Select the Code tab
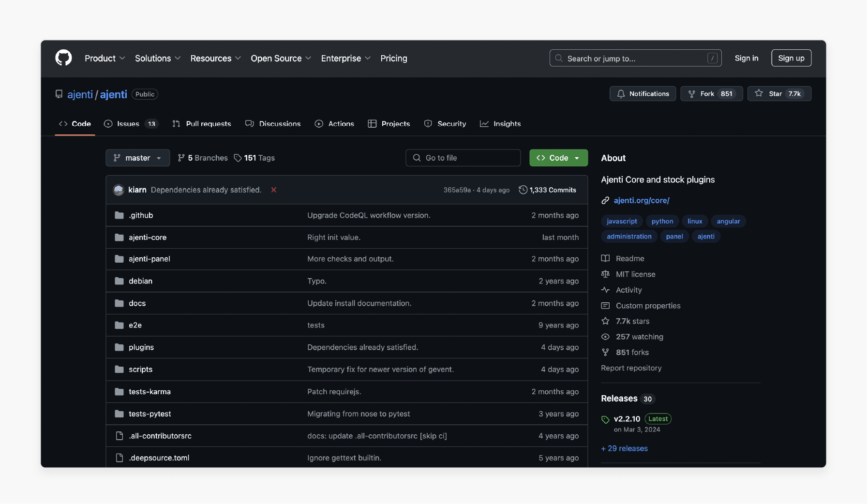The image size is (867, 504). point(75,124)
